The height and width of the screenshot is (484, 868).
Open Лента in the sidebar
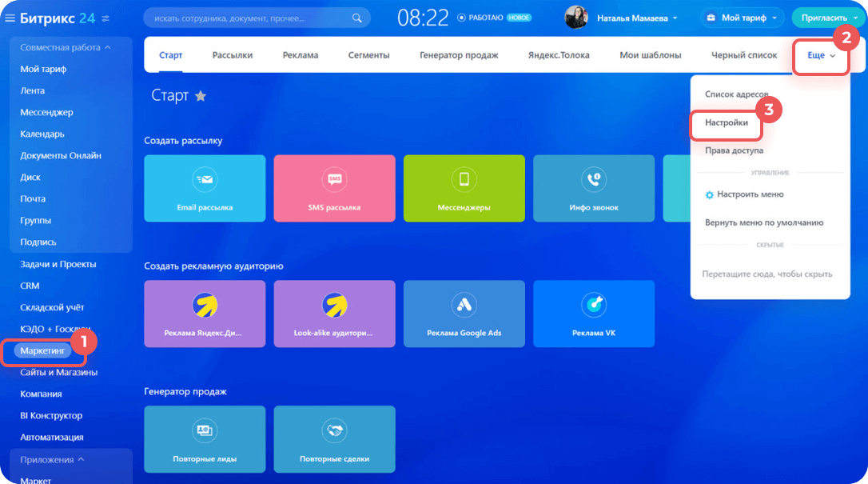pos(33,91)
